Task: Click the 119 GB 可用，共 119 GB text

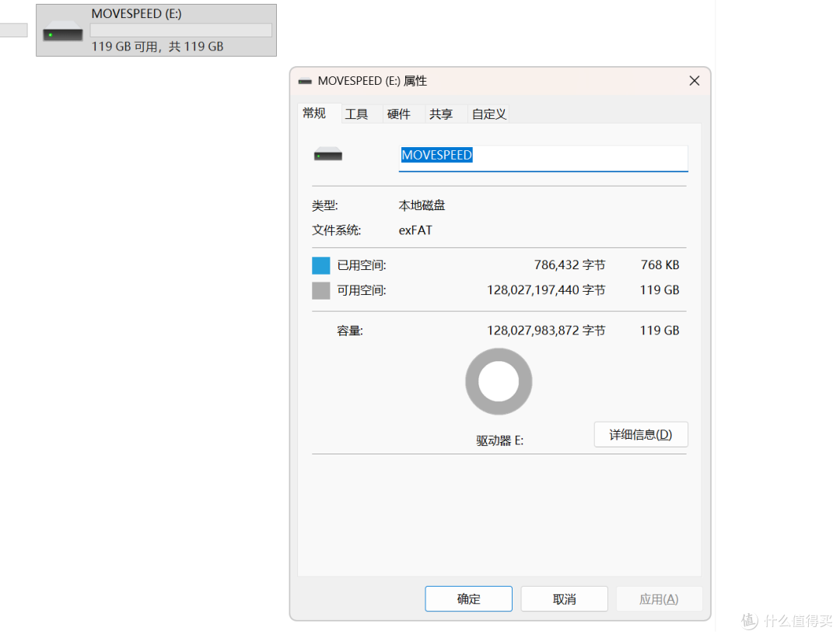Action: coord(157,47)
